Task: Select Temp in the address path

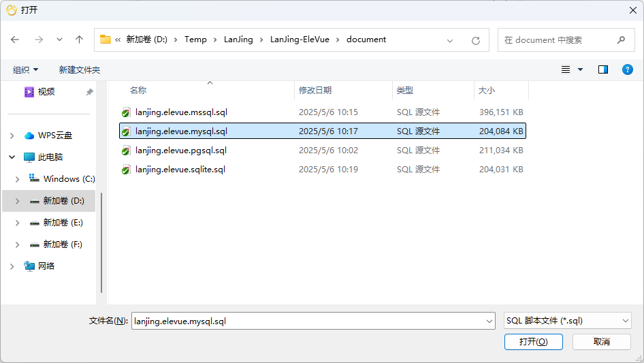Action: point(195,40)
